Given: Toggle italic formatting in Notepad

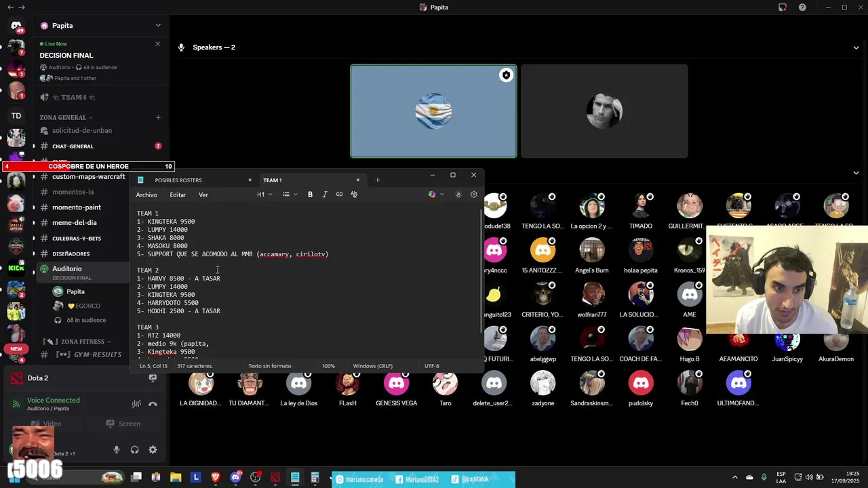Looking at the screenshot, I should [x=325, y=195].
